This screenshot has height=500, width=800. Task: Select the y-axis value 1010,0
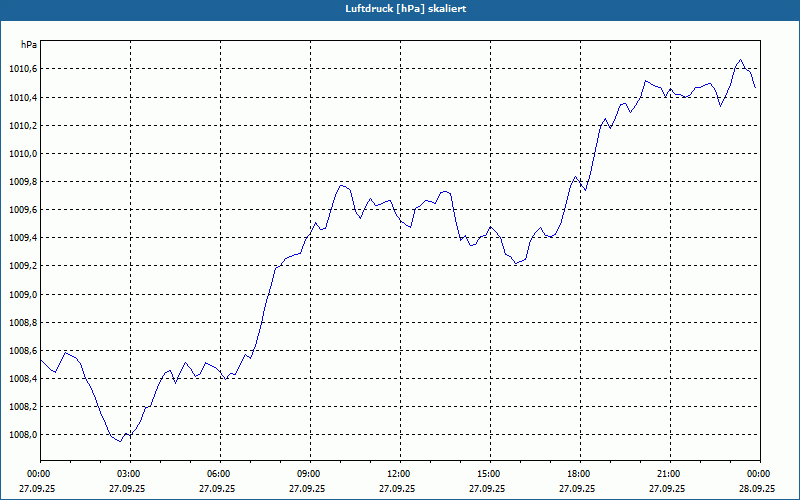23,154
